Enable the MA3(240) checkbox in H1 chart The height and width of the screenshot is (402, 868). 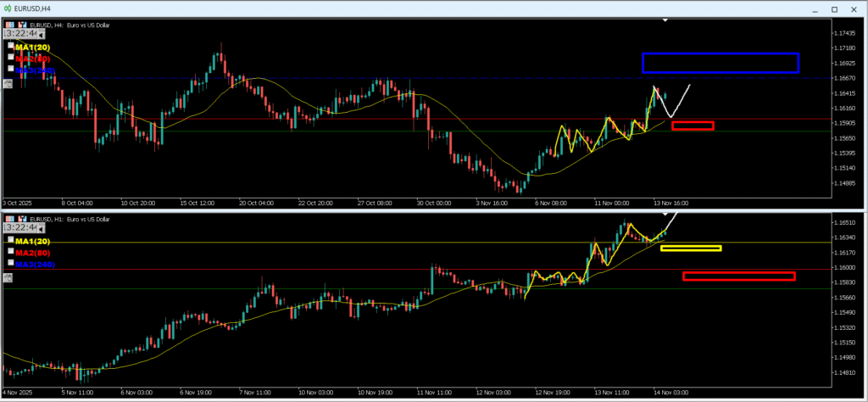(10, 264)
